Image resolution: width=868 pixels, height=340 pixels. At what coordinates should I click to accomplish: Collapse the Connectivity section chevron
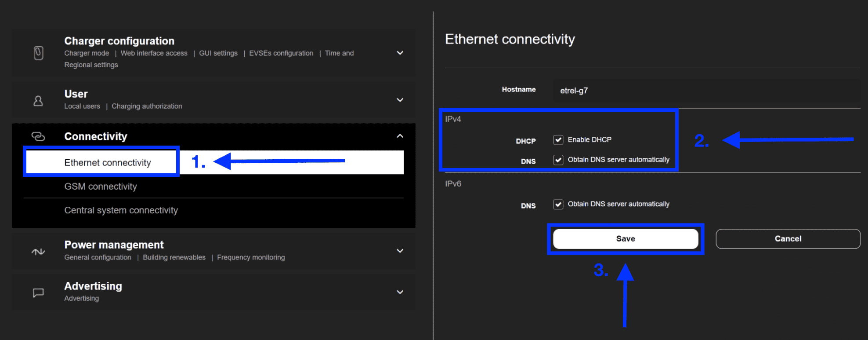(400, 136)
